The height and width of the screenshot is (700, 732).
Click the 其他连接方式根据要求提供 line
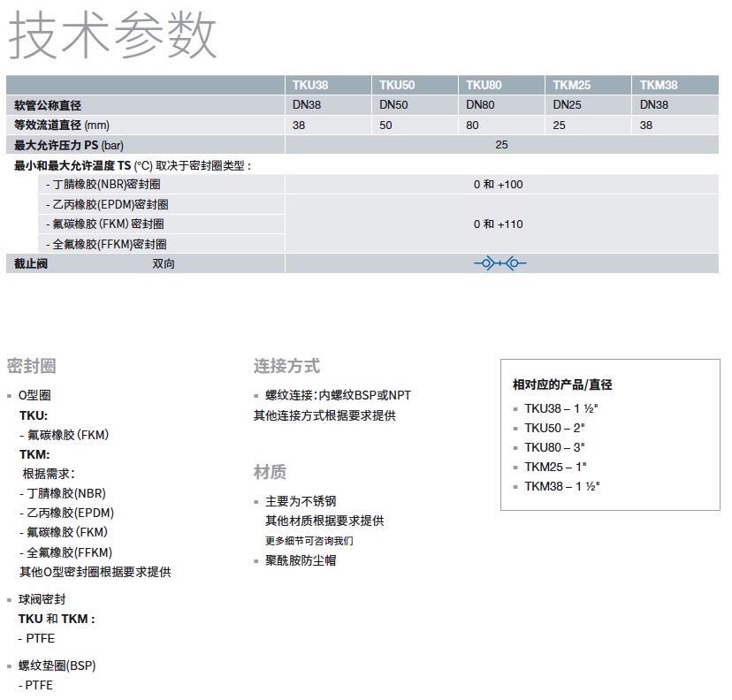coord(324,415)
